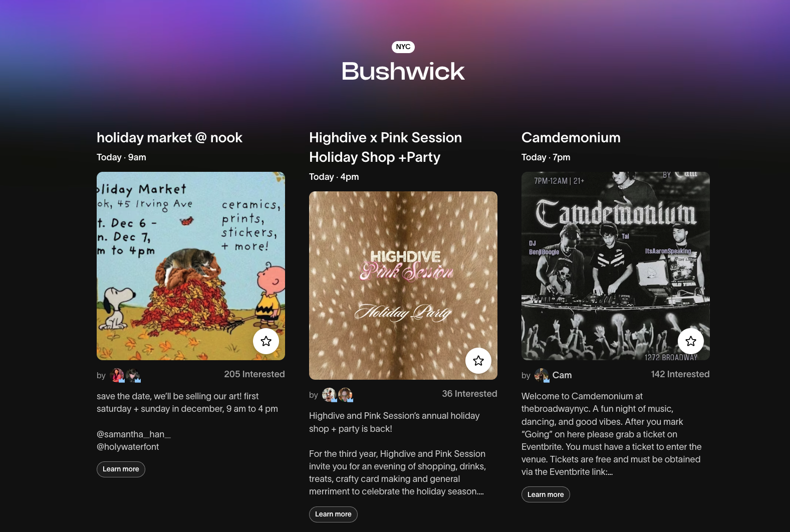Click the NYC city badge

403,47
